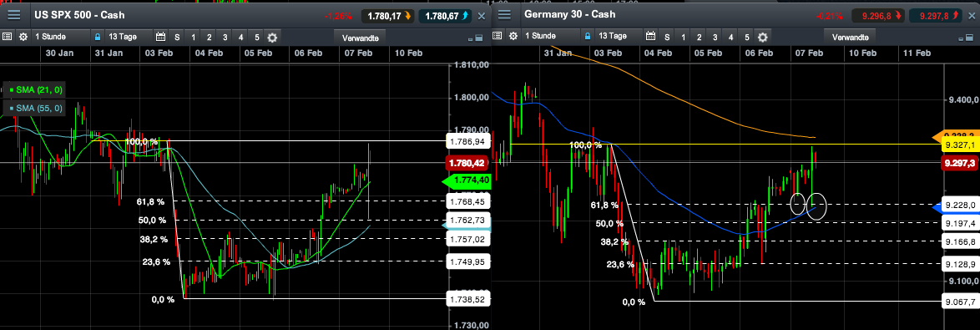This screenshot has height=330, width=980.
Task: Select preset 2 on the US SPX 500 toolbar
Action: tap(210, 37)
